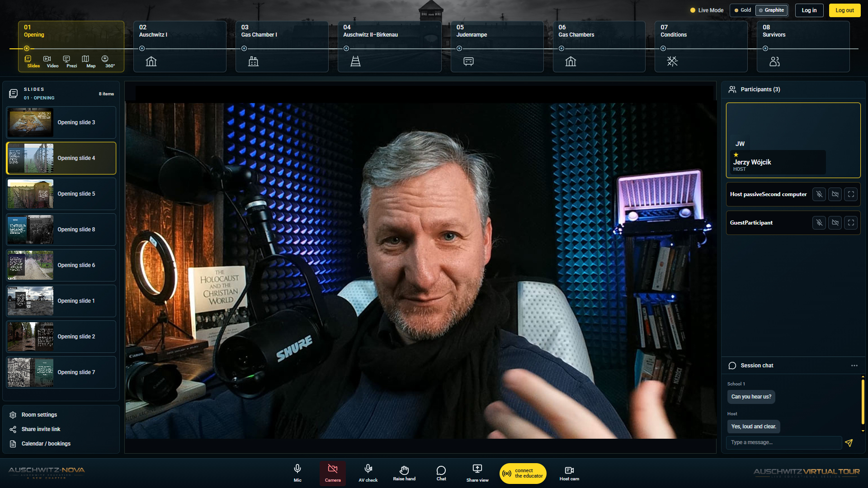Switch to the Map tab

91,61
